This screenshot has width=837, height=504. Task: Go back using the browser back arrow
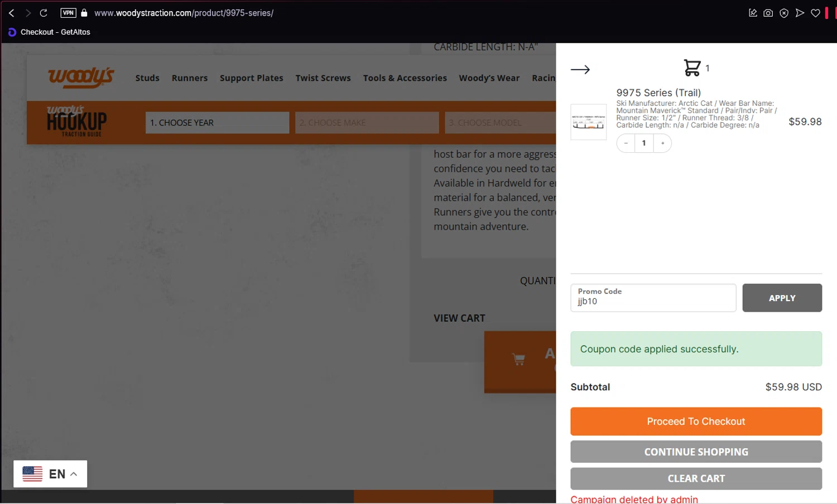11,13
